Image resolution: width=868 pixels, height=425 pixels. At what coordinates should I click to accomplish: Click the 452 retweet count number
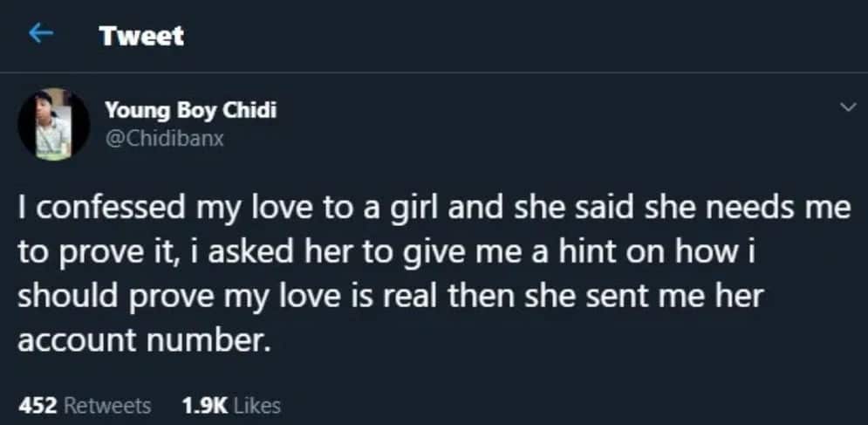(38, 405)
